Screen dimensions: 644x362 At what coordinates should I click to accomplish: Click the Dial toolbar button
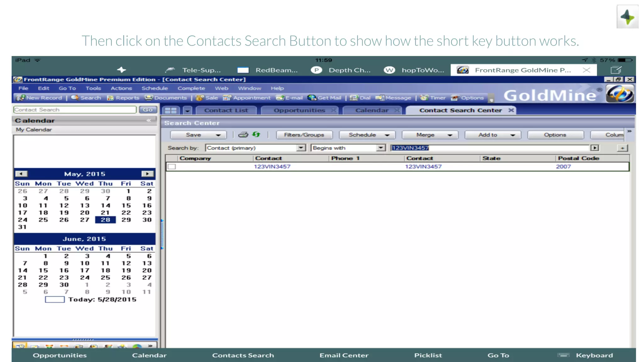[360, 98]
